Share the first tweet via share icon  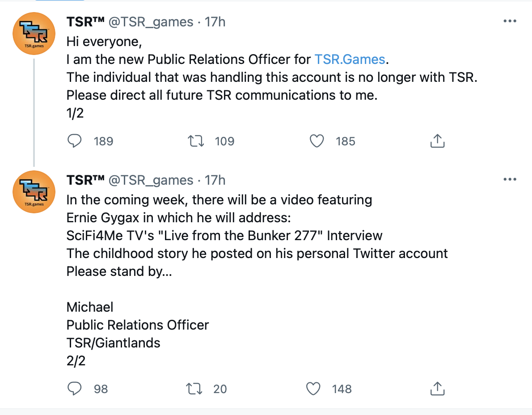click(x=437, y=141)
